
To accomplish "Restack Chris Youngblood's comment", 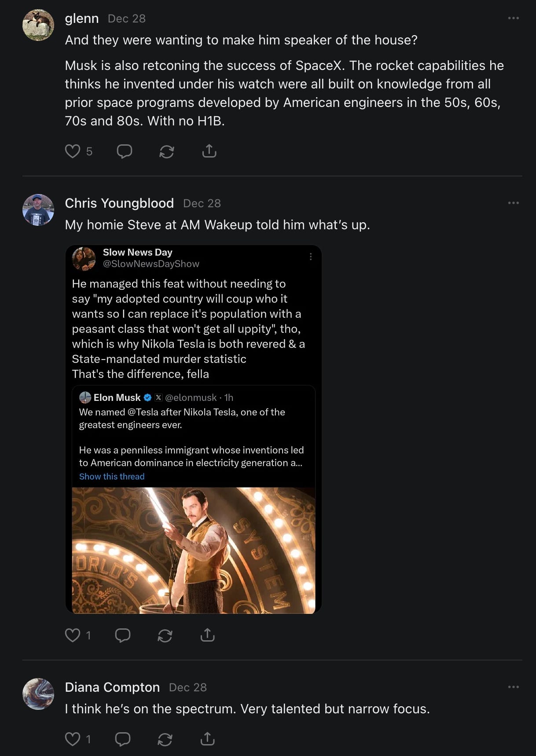I will tap(165, 635).
